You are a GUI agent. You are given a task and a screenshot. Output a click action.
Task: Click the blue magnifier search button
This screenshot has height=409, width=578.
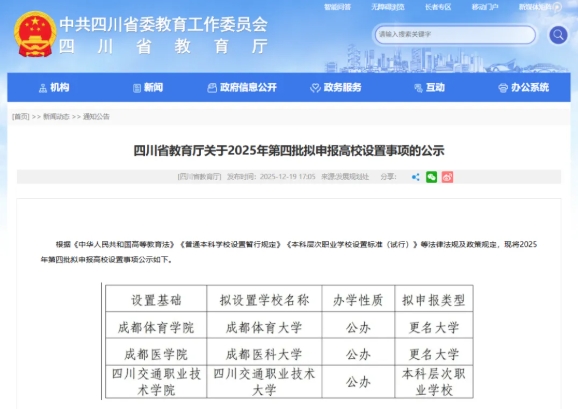[x=558, y=35]
